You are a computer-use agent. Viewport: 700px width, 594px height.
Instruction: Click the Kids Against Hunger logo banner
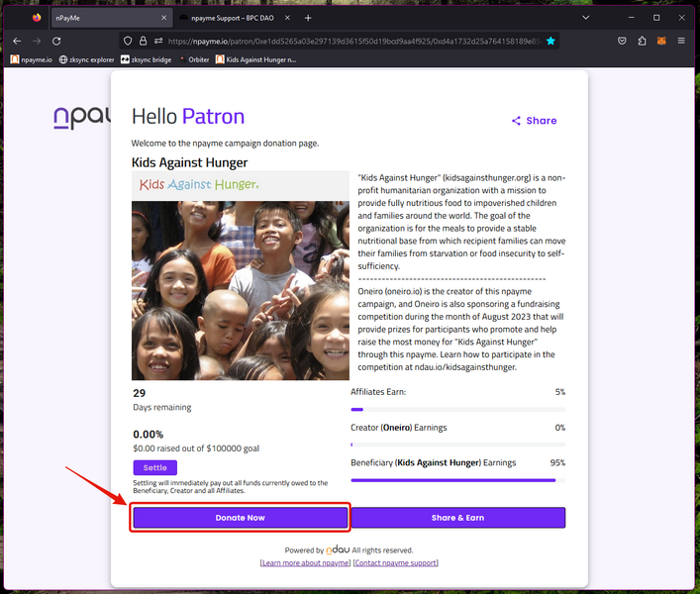click(241, 185)
